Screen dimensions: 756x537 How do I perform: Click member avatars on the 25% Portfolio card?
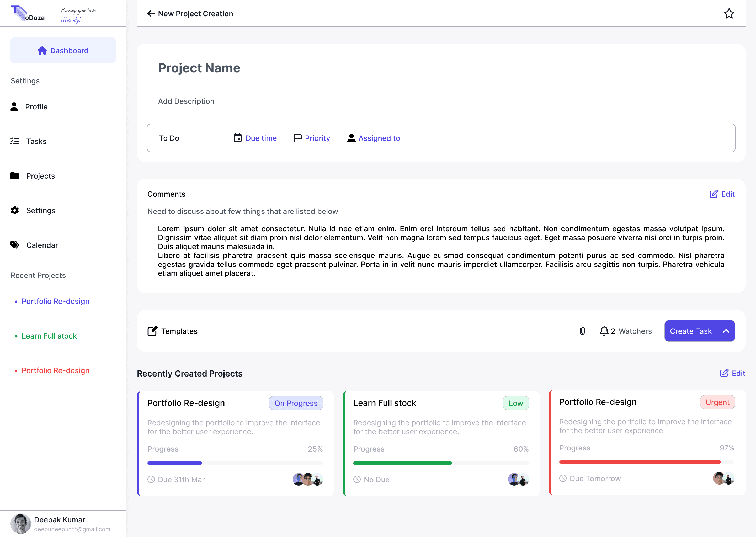click(x=308, y=480)
